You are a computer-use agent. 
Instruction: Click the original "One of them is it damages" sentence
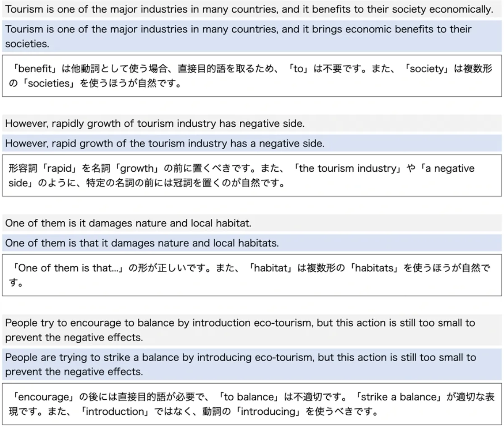tap(128, 223)
